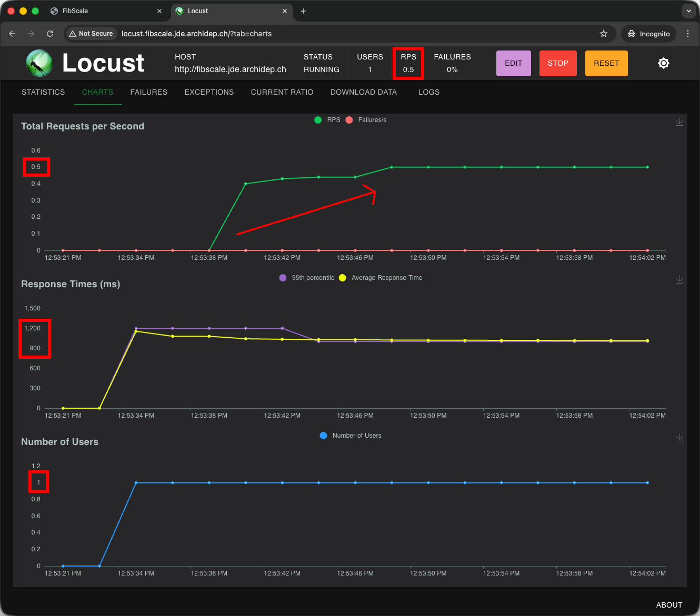Viewport: 700px width, 616px height.
Task: Download the Total Requests per Second chart
Action: point(679,122)
